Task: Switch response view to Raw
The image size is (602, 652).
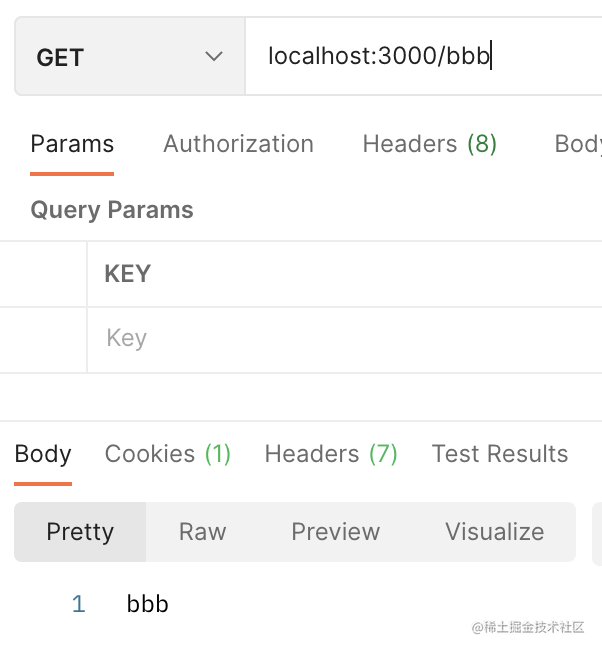Action: [x=202, y=531]
